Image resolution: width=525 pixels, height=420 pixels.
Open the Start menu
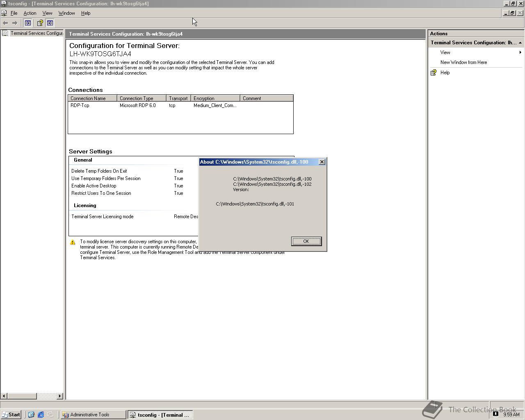coord(11,415)
